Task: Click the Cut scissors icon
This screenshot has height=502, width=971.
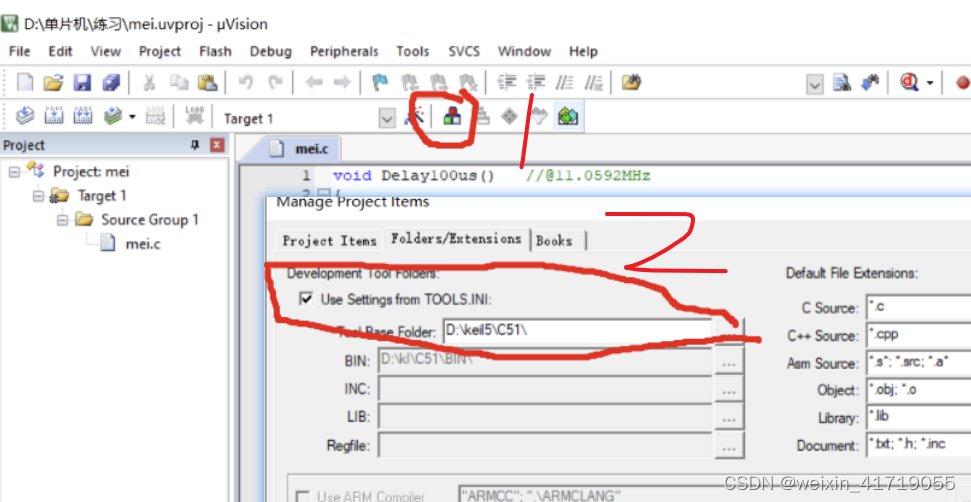Action: (x=149, y=82)
